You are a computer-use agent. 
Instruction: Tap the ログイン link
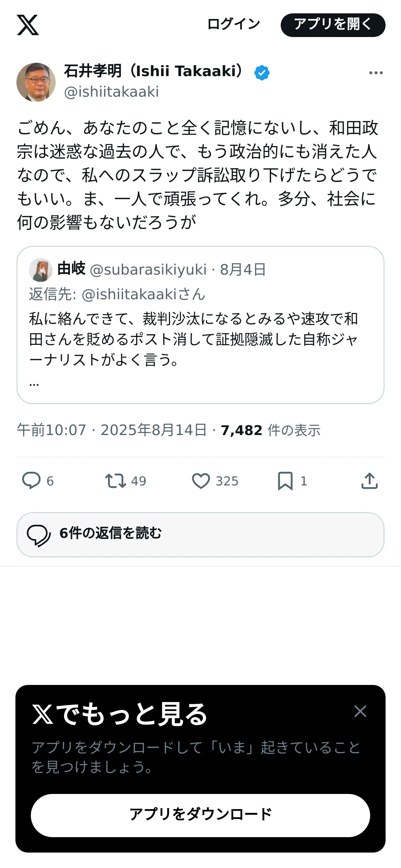(234, 24)
